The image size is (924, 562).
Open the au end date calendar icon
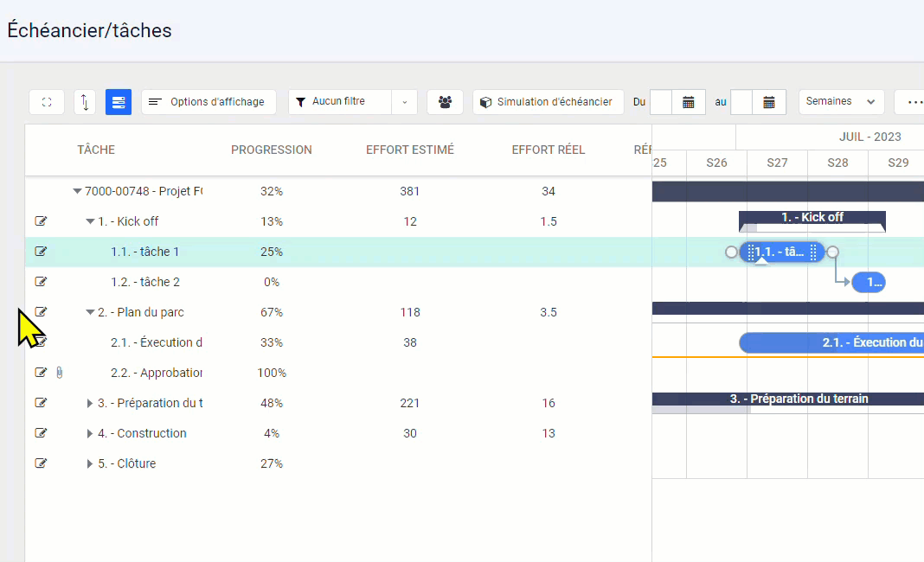pos(769,102)
